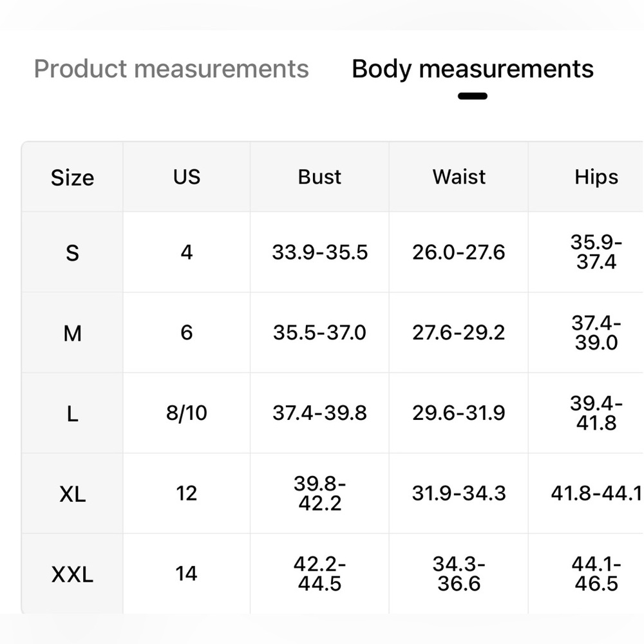Click the Hips column header

[x=596, y=178]
